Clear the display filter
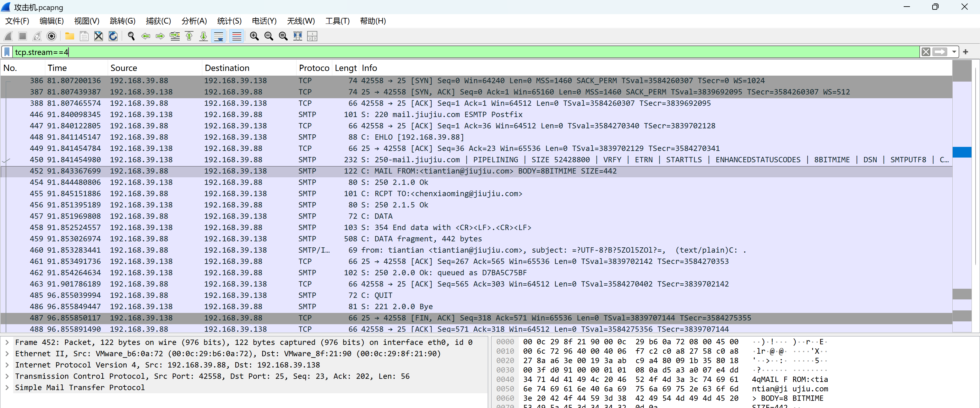980x408 pixels. tap(926, 52)
